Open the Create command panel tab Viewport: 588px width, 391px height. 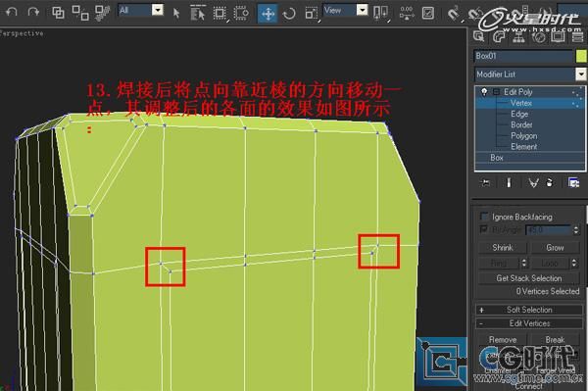(478, 36)
